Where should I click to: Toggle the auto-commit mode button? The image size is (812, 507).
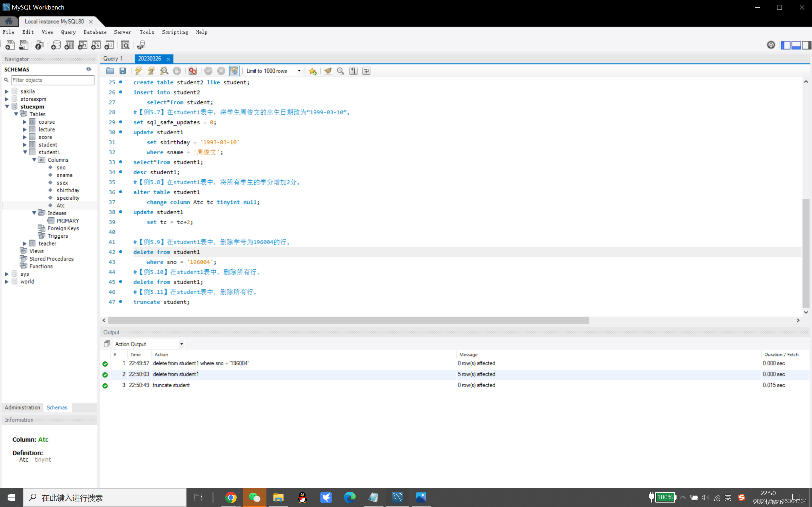(x=234, y=71)
